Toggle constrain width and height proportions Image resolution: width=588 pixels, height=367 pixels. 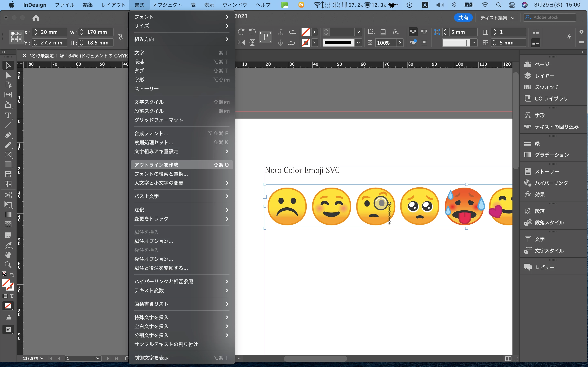pos(120,37)
